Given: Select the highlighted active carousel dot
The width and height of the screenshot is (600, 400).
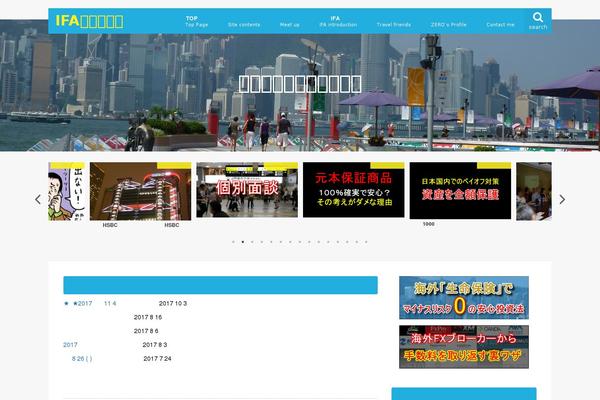Looking at the screenshot, I should 243,242.
